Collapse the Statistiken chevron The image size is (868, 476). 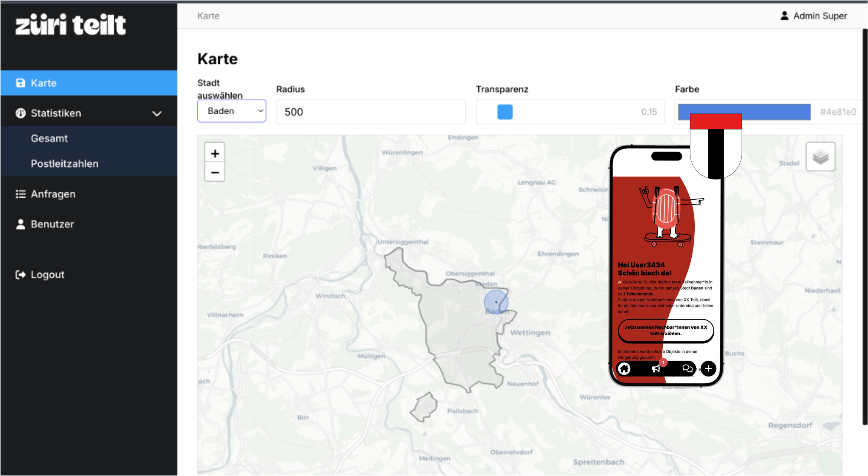pos(157,113)
